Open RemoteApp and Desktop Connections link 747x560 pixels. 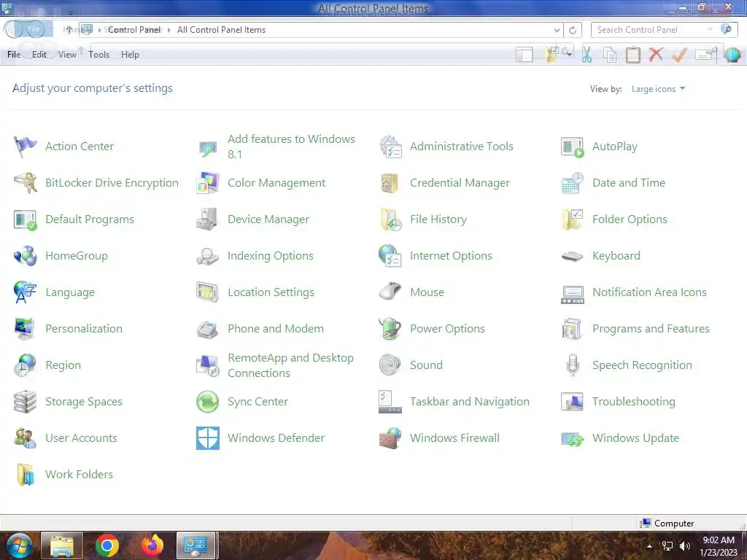coord(290,365)
